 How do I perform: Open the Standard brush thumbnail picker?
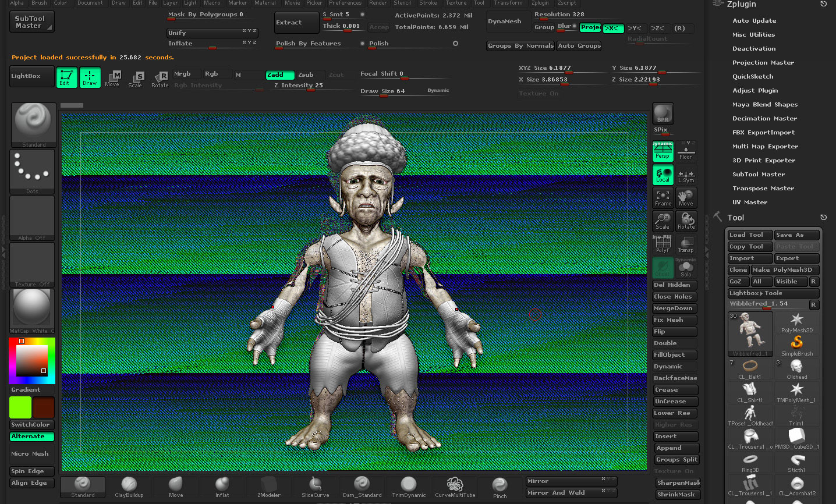click(x=33, y=125)
